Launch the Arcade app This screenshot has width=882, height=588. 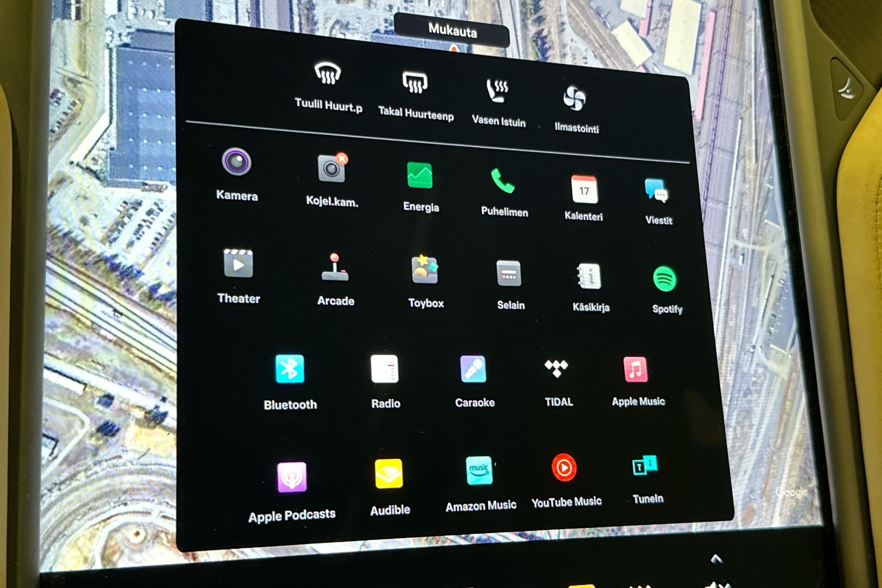pos(335,280)
